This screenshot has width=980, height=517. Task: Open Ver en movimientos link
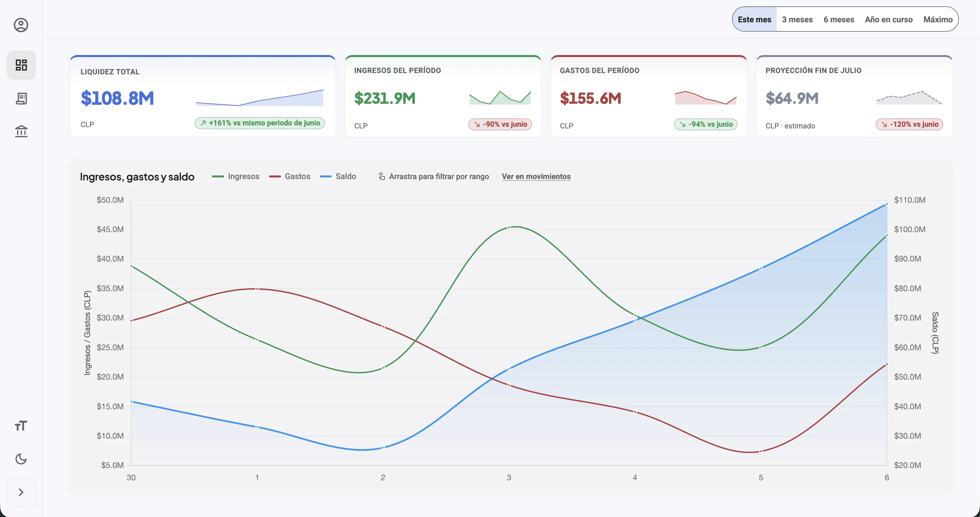(536, 176)
